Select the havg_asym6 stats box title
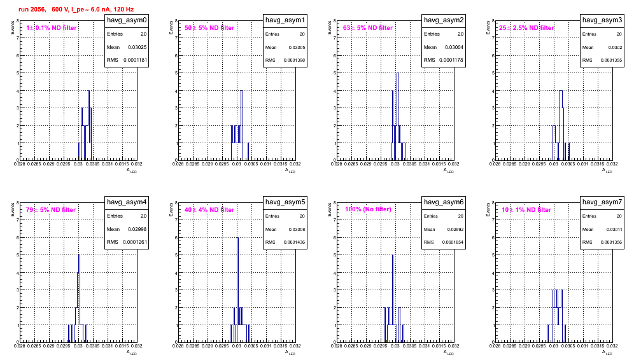The width and height of the screenshot is (634, 364). [x=444, y=202]
